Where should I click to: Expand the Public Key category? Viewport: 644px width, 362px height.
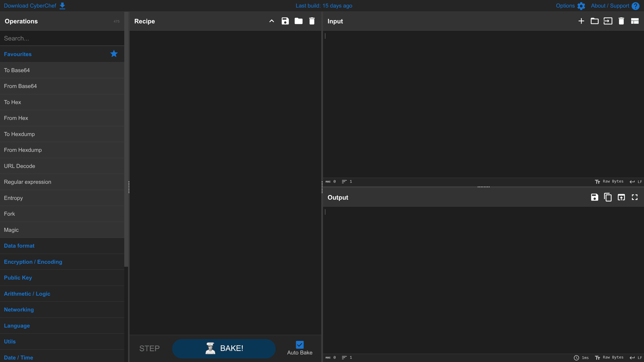pyautogui.click(x=62, y=278)
